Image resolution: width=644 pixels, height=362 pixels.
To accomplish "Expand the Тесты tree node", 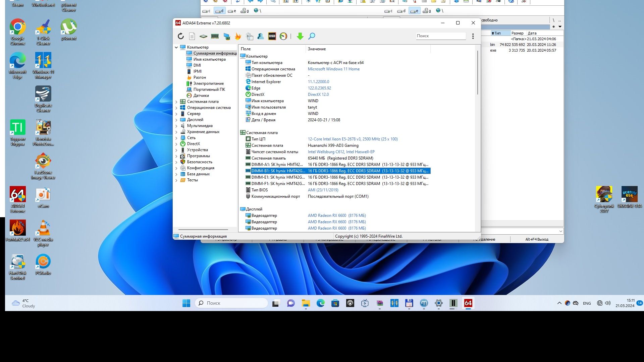I will click(x=176, y=180).
